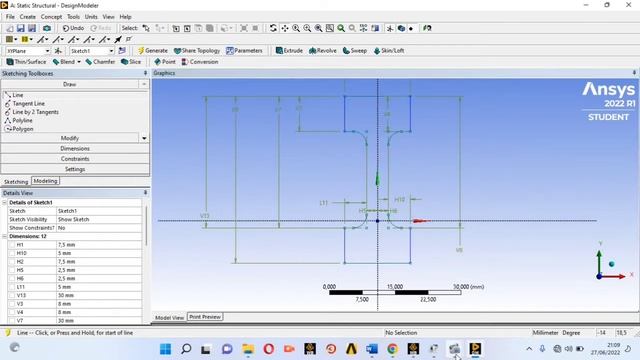Screen dimensions: 640x360
Task: Click the Draw toolbox scroll-up arrow
Action: [x=144, y=84]
